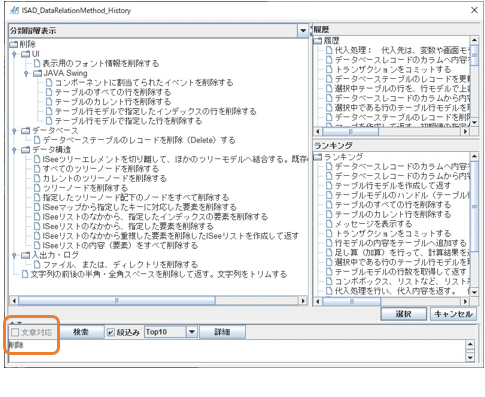Click document icon for テーブルのカレント行を削除する in left tree

(49, 102)
